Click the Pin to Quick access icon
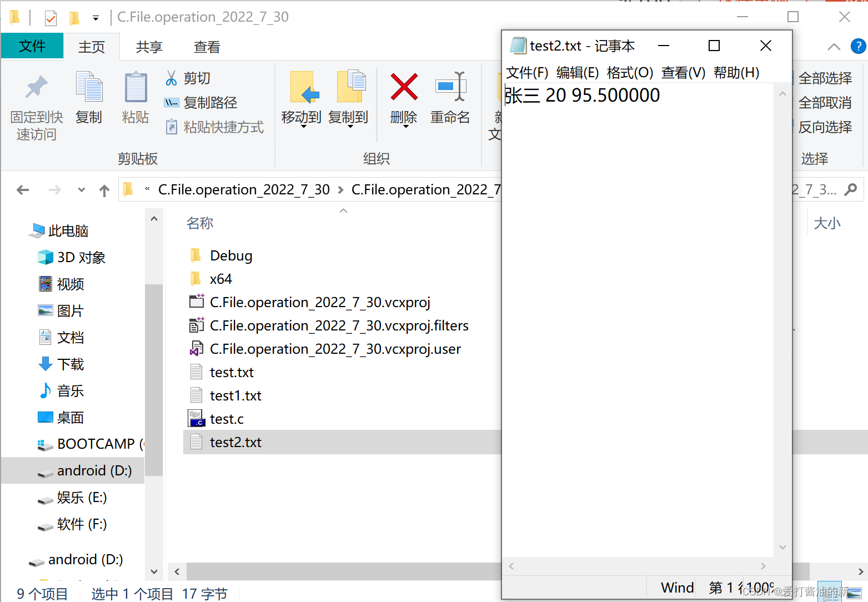This screenshot has height=602, width=868. click(x=37, y=88)
